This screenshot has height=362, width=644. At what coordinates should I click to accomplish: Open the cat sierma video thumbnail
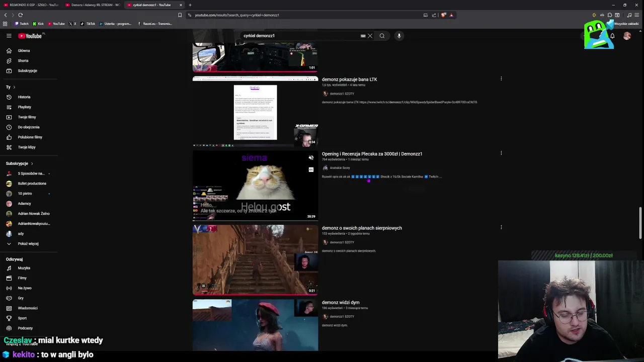(x=255, y=186)
